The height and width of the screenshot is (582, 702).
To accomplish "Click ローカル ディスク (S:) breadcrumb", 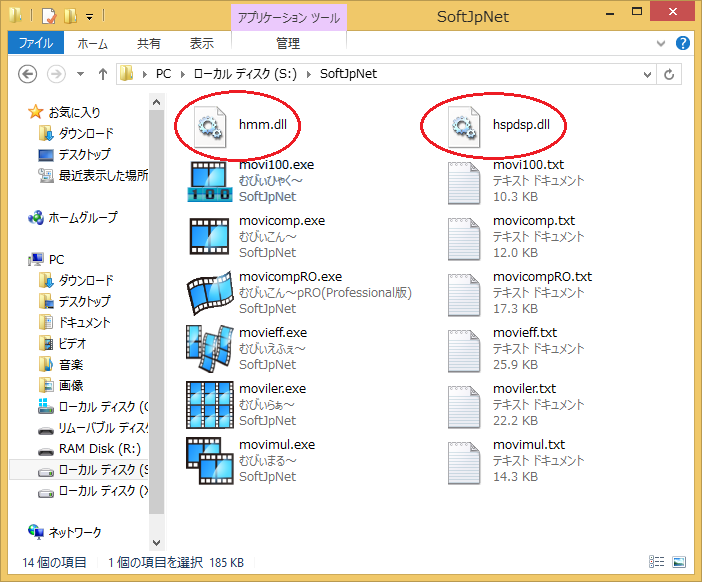I will coord(245,74).
